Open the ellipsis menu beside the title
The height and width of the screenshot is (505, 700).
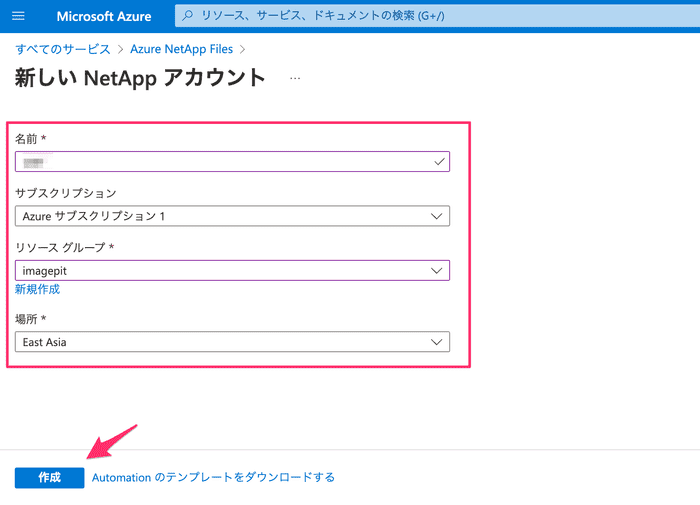click(295, 78)
